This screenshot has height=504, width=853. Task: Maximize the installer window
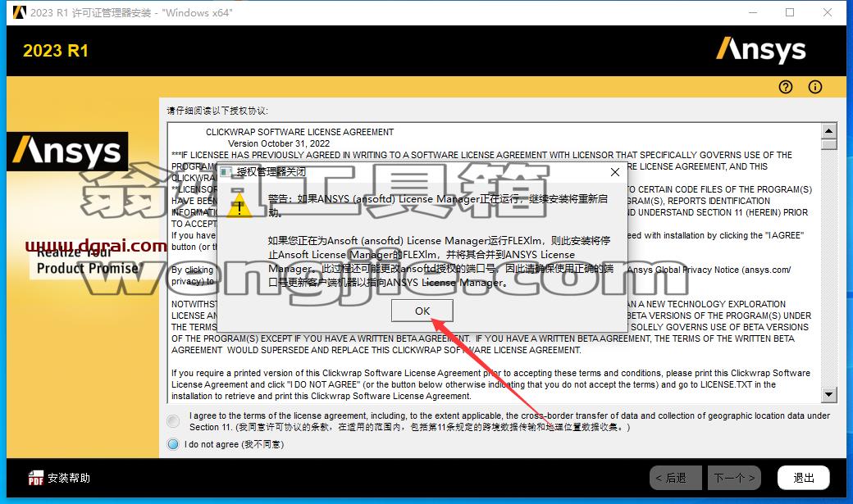pos(790,12)
